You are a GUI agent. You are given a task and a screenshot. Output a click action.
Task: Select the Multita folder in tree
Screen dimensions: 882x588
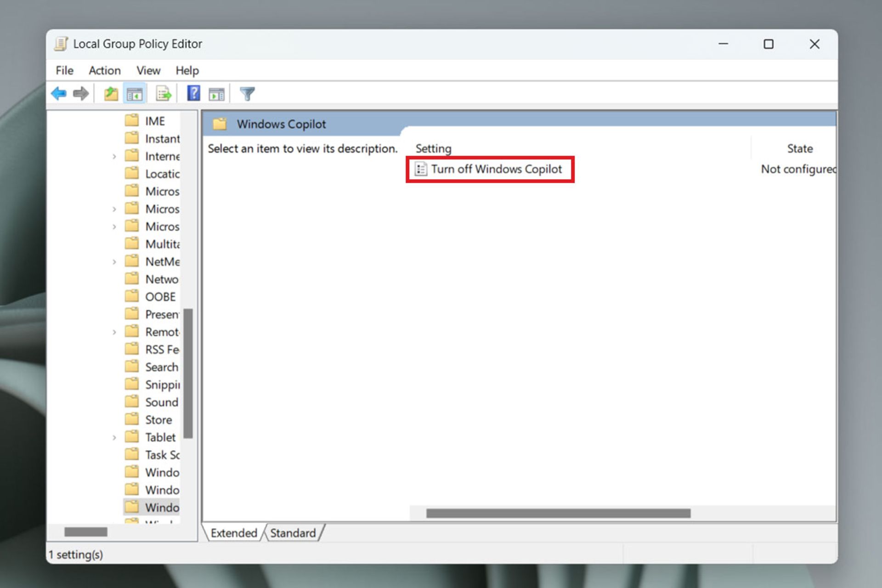(x=162, y=244)
